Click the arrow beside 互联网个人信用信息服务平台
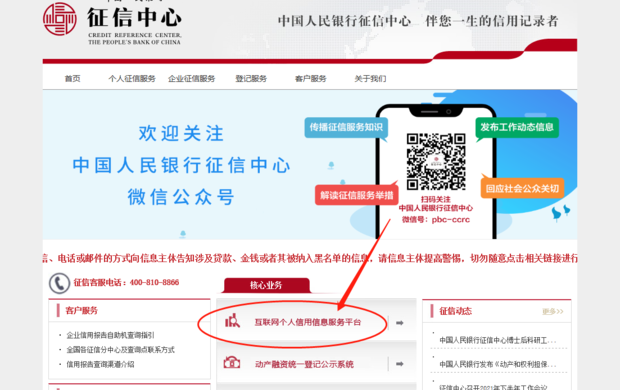 tap(400, 323)
